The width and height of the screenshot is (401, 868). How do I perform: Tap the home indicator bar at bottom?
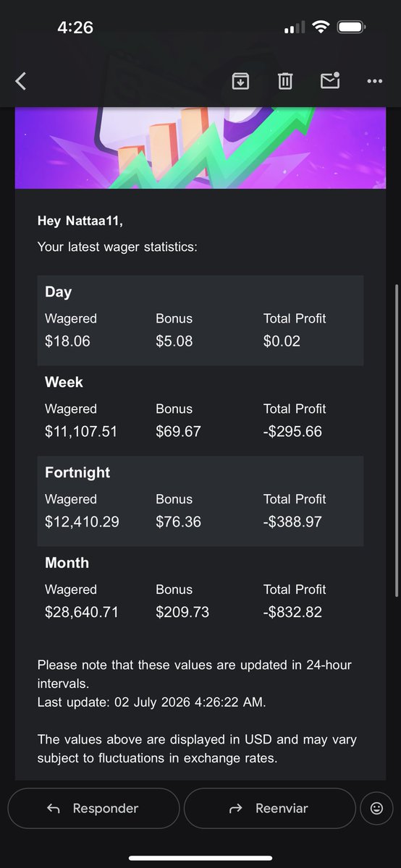click(200, 859)
